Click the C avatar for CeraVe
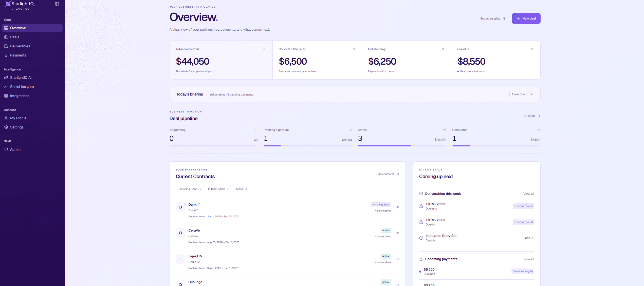The image size is (644, 286). coord(180,233)
